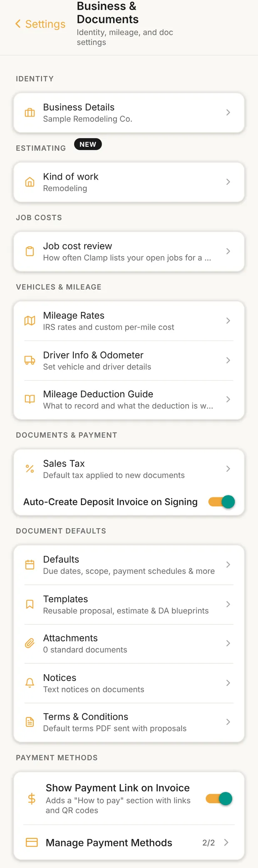Toggle Show Payment Link on Invoice switch
258x868 pixels.
(219, 799)
